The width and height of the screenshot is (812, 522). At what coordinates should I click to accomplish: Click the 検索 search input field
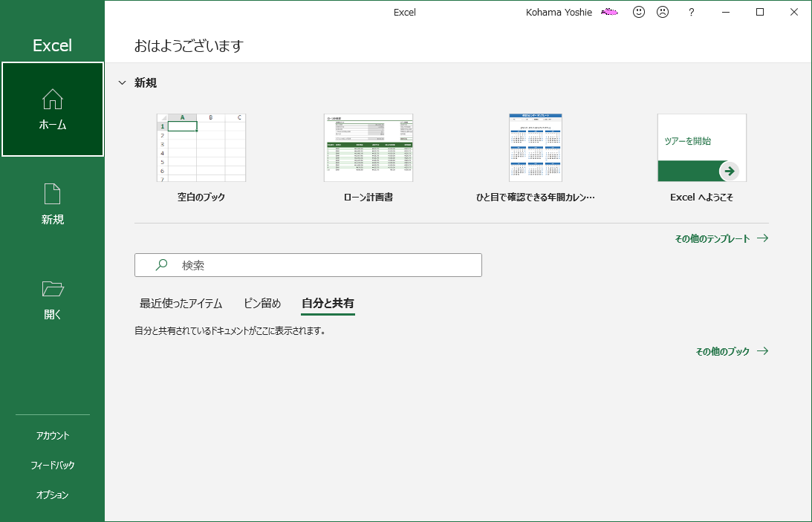(x=308, y=265)
